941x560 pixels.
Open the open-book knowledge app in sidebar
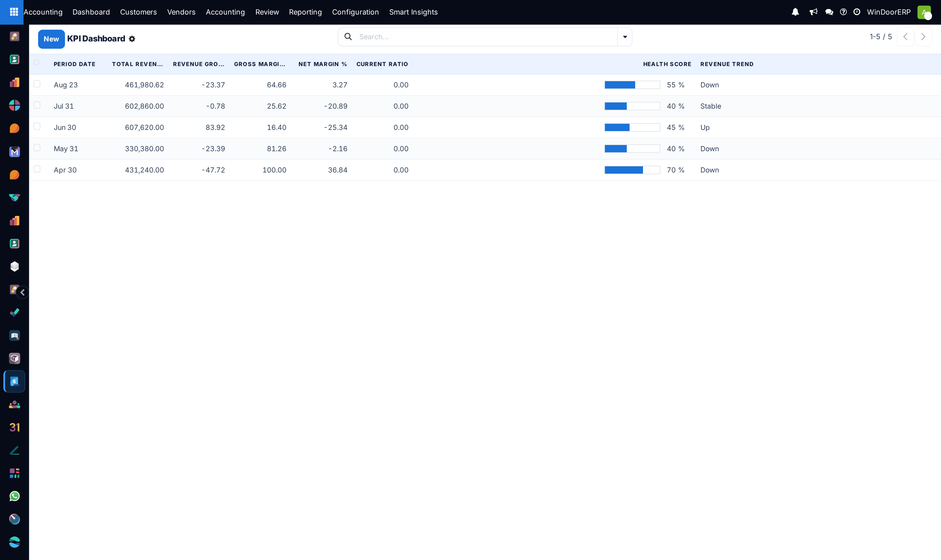14,335
